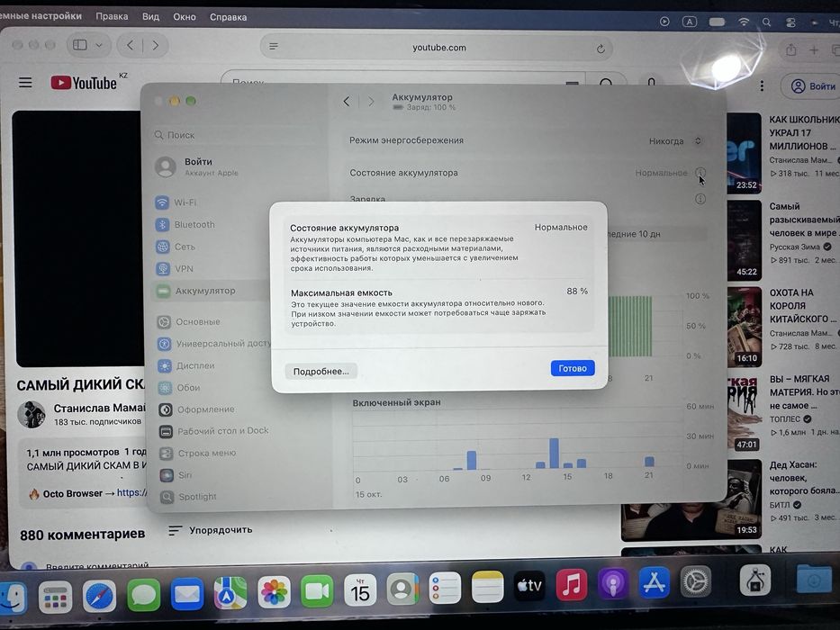Open Apple Music in the Dock
Image resolution: width=840 pixels, height=630 pixels.
(571, 584)
